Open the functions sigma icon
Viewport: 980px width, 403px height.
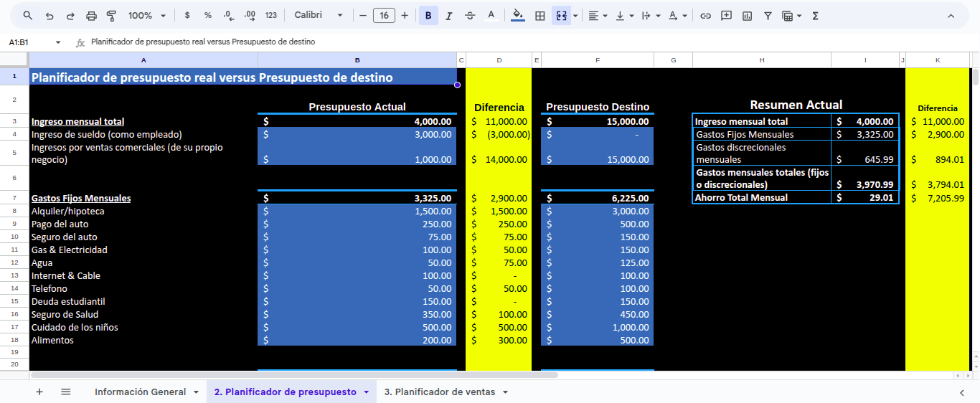click(815, 15)
